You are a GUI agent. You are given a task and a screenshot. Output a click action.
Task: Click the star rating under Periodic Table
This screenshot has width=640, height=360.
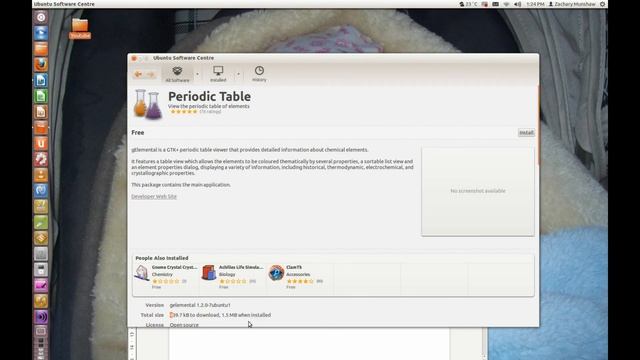[x=184, y=111]
